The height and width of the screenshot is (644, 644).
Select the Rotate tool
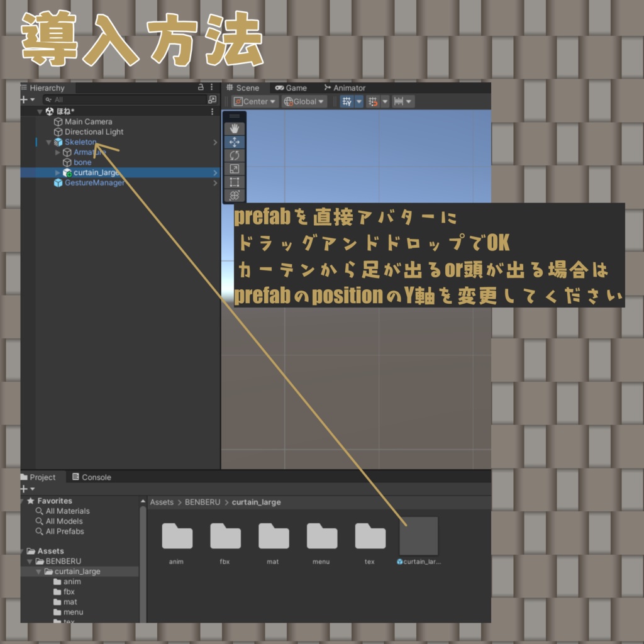click(234, 155)
